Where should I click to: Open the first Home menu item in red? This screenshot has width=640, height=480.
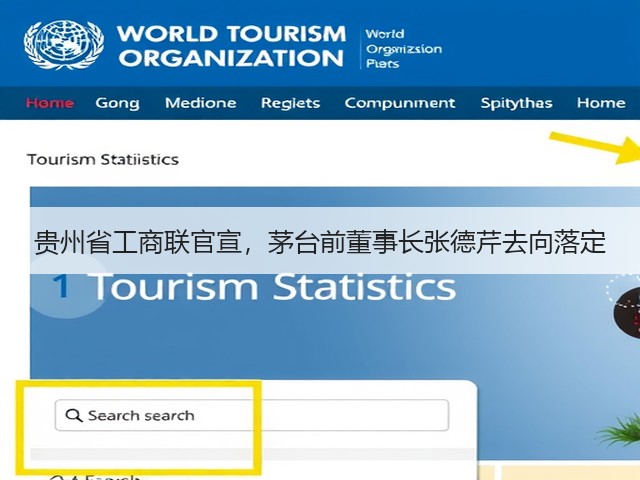[x=50, y=103]
